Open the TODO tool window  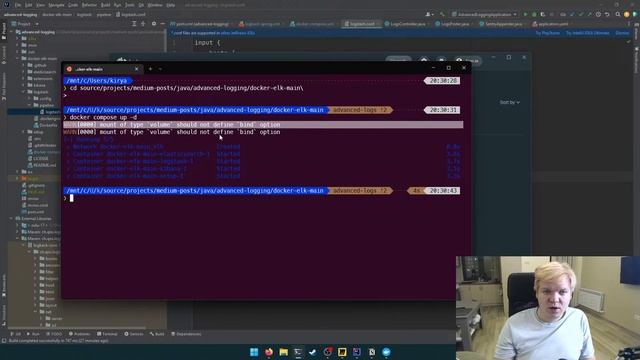coord(54,334)
